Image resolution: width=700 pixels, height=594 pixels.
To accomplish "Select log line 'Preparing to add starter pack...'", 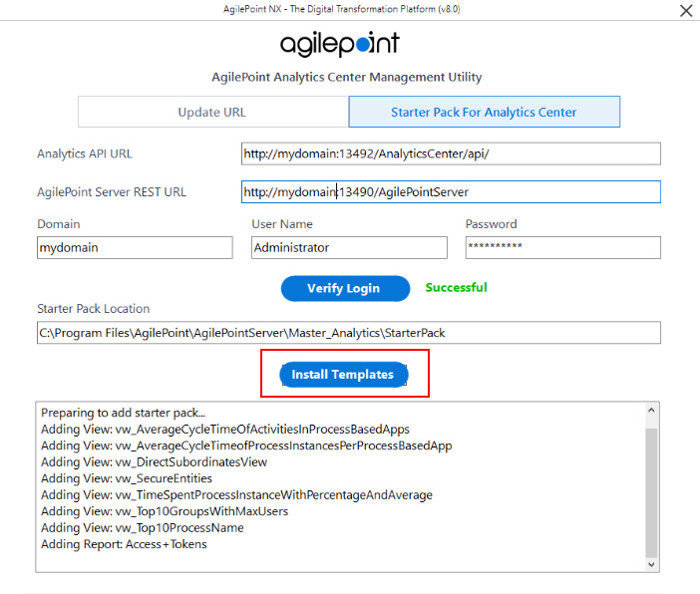I will tap(124, 413).
